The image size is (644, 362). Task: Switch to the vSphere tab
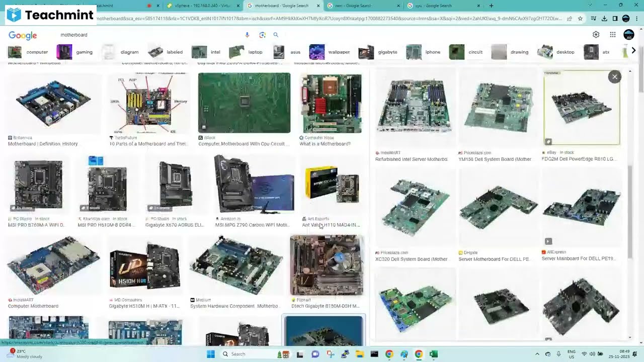pyautogui.click(x=202, y=6)
